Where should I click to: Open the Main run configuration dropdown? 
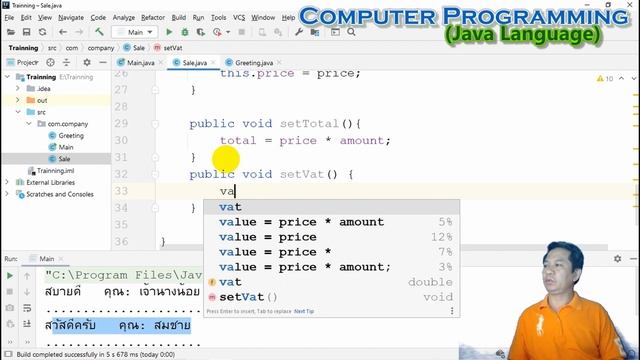tap(135, 32)
